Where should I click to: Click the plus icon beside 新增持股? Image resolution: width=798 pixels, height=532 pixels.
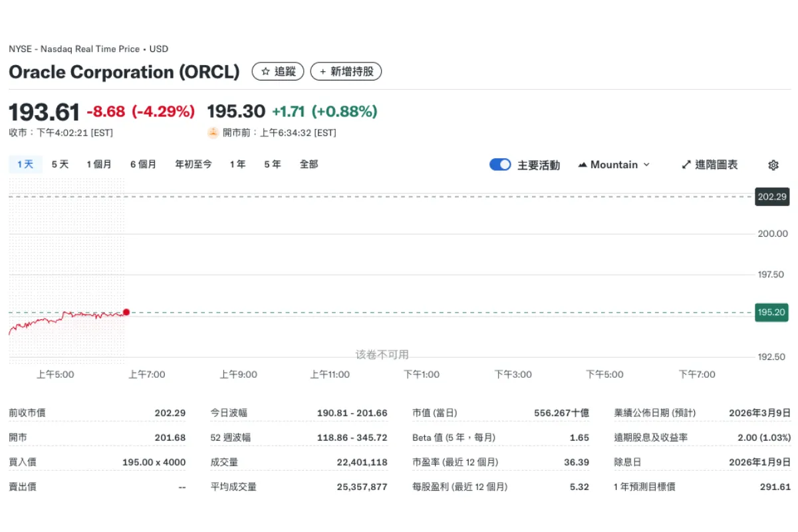[324, 71]
